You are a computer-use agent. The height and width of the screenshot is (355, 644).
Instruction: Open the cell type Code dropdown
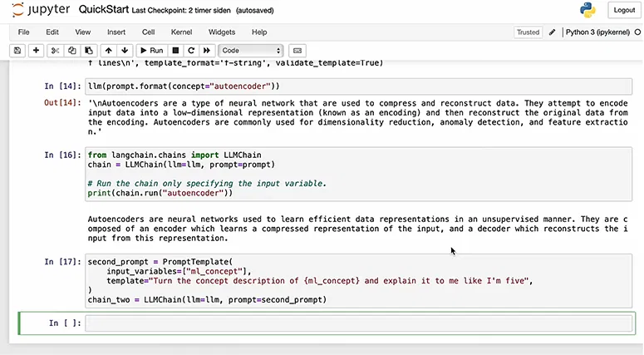coord(251,51)
